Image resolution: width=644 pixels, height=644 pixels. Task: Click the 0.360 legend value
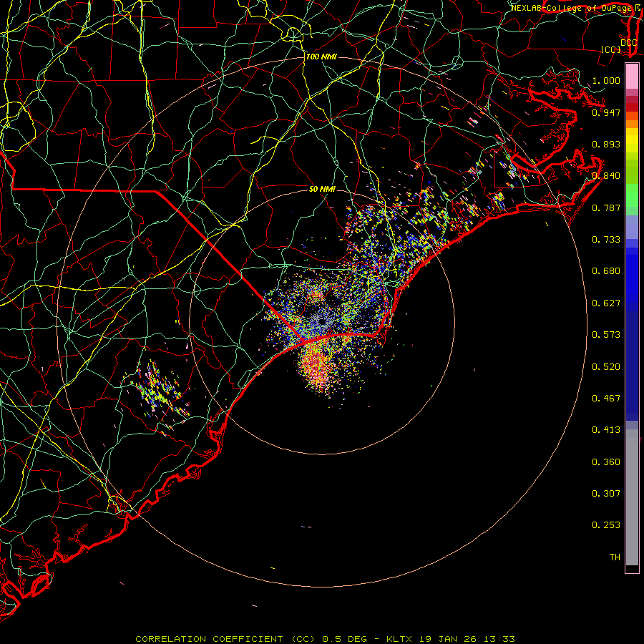[x=606, y=462]
